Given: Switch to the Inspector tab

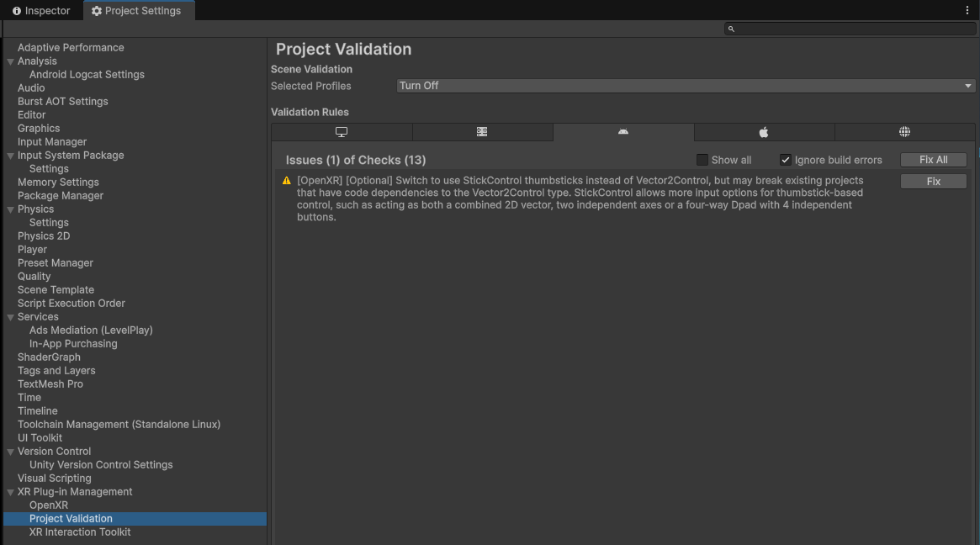Looking at the screenshot, I should [41, 11].
